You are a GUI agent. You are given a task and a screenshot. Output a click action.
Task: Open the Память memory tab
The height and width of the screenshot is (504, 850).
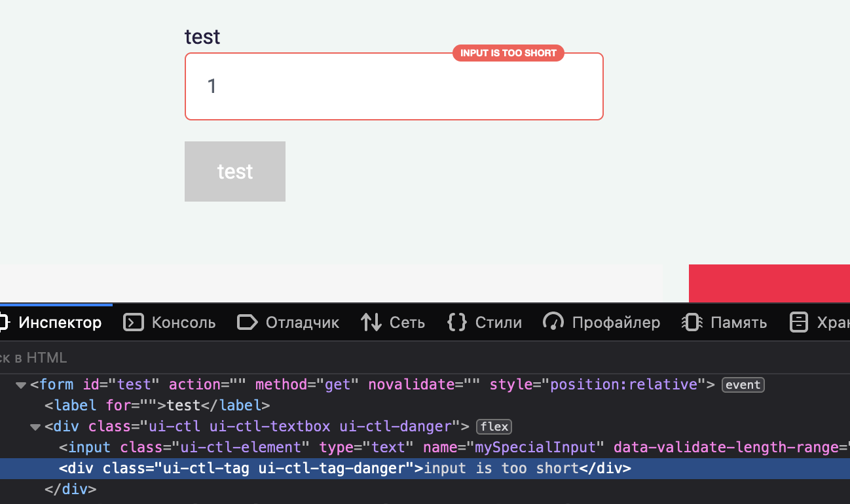point(724,322)
